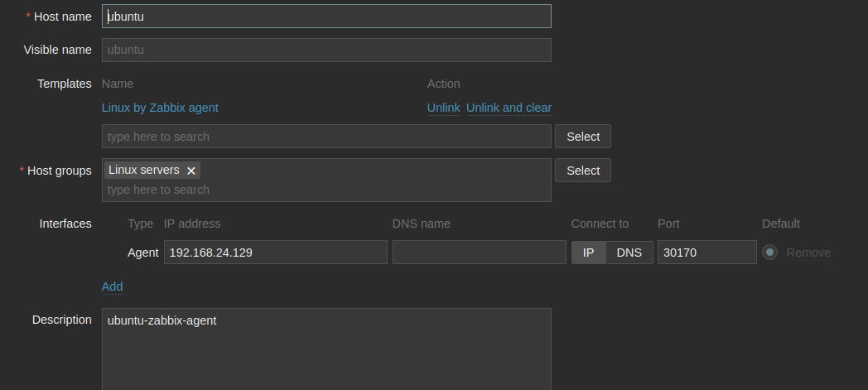This screenshot has width=868, height=390.
Task: Unlink the Linux by Zabbix agent template
Action: 443,108
